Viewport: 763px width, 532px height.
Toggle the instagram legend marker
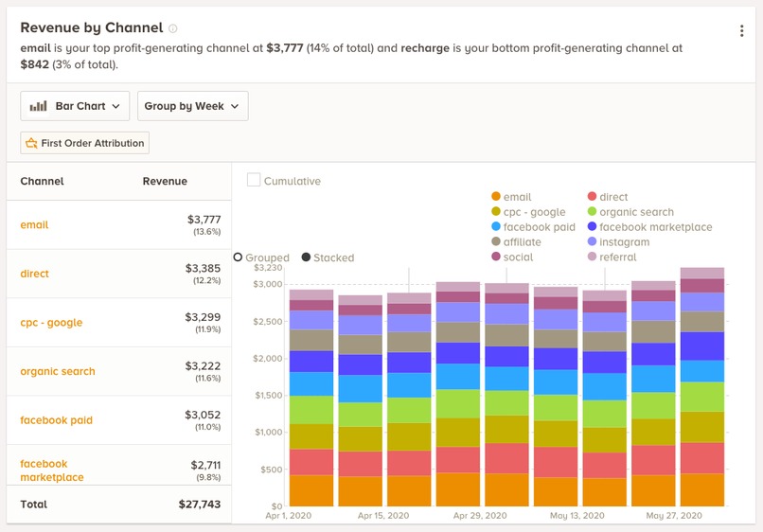click(x=592, y=241)
